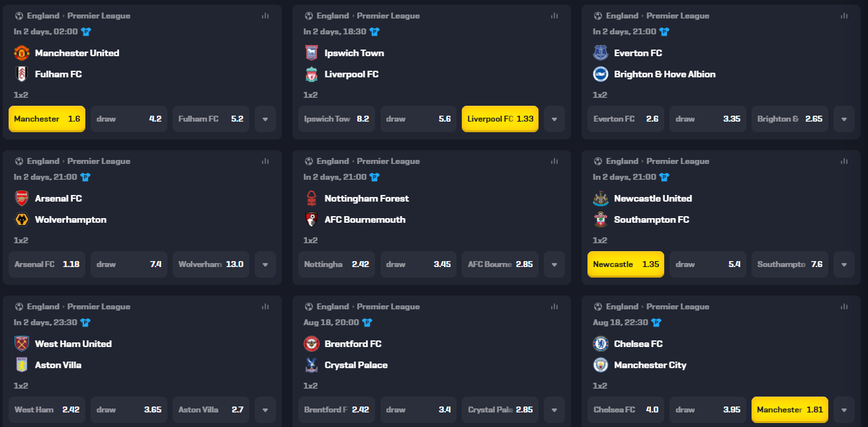868x427 pixels.
Task: Click stats bar icon on Newcastle United card
Action: (x=844, y=161)
